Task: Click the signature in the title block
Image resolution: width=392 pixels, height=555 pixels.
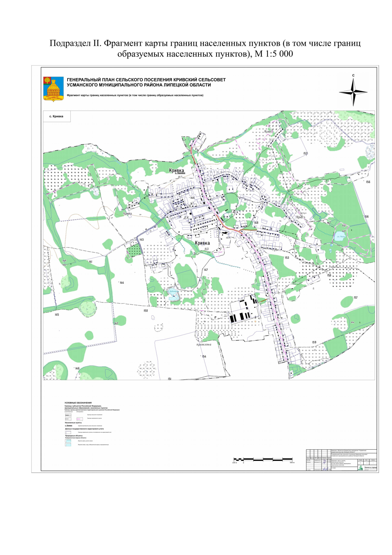Action: tap(325, 462)
